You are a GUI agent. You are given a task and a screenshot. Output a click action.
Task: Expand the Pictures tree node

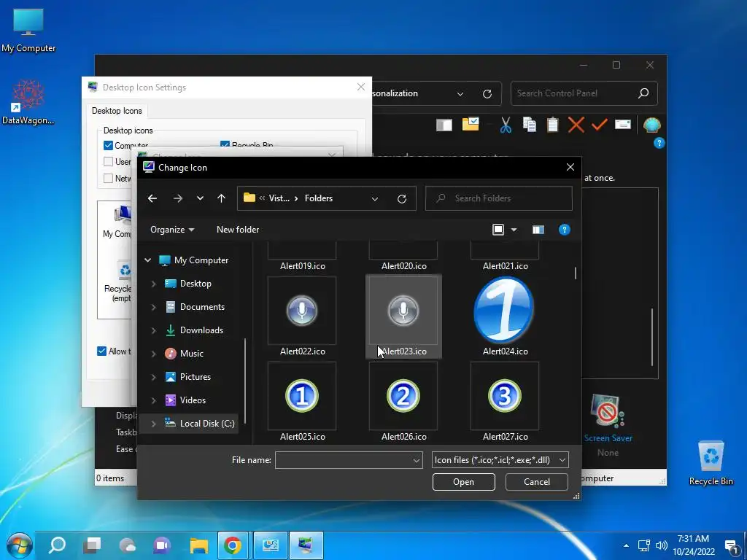pos(153,377)
